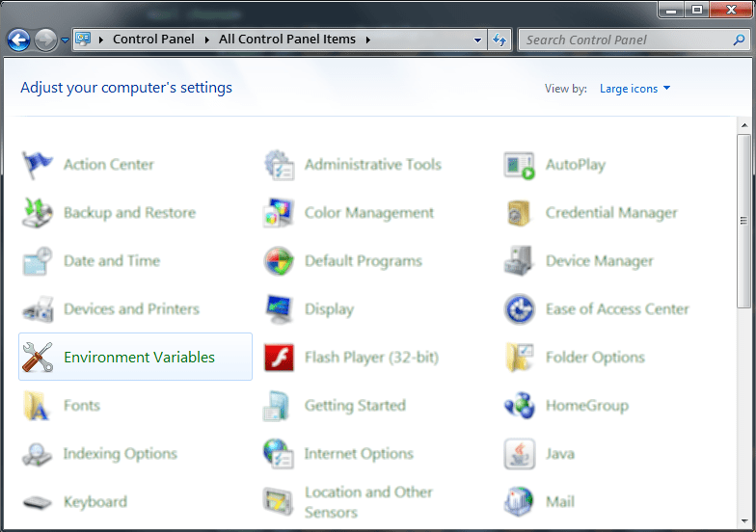This screenshot has width=756, height=532.
Task: Click the Folder Options link text
Action: point(596,358)
